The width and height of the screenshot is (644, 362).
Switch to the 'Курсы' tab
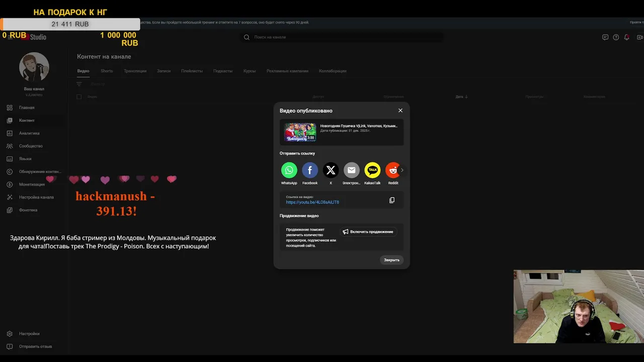250,71
